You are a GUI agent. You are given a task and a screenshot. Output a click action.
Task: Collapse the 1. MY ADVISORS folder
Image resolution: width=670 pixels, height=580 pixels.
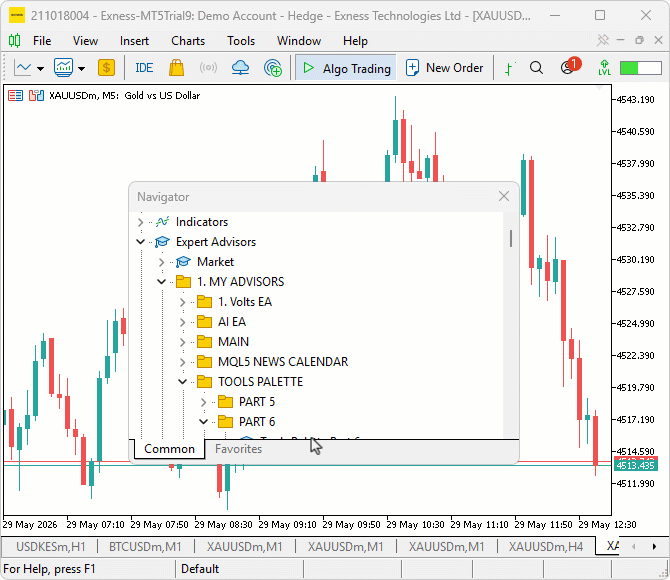coord(161,282)
